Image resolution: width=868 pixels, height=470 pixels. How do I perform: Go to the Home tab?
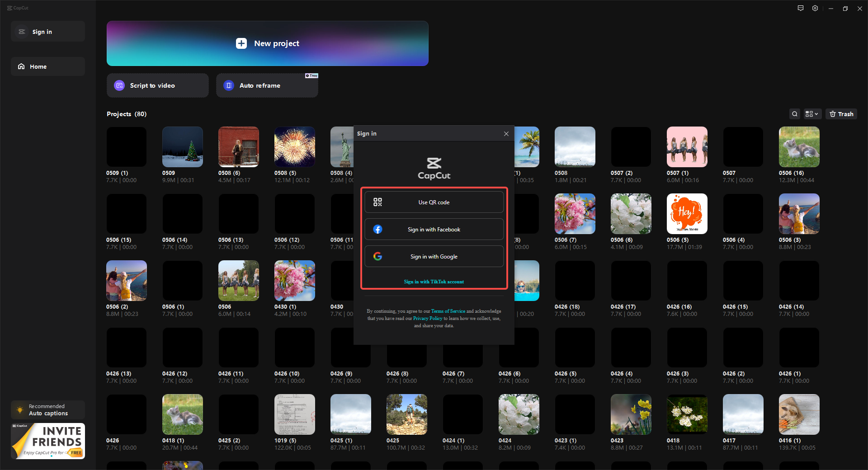point(48,66)
